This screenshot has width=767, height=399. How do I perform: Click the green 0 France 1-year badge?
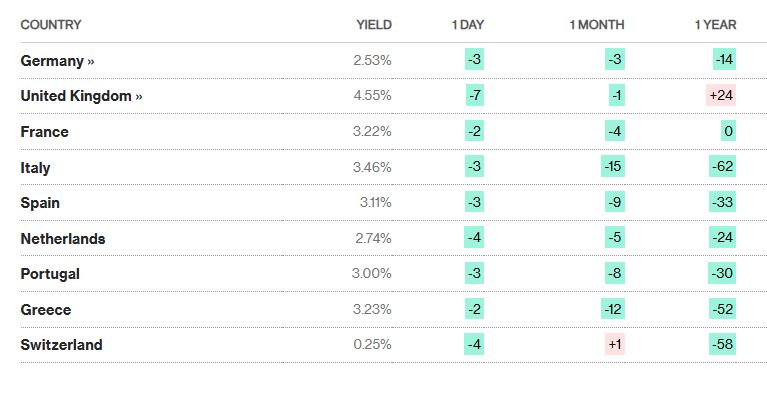tap(728, 131)
